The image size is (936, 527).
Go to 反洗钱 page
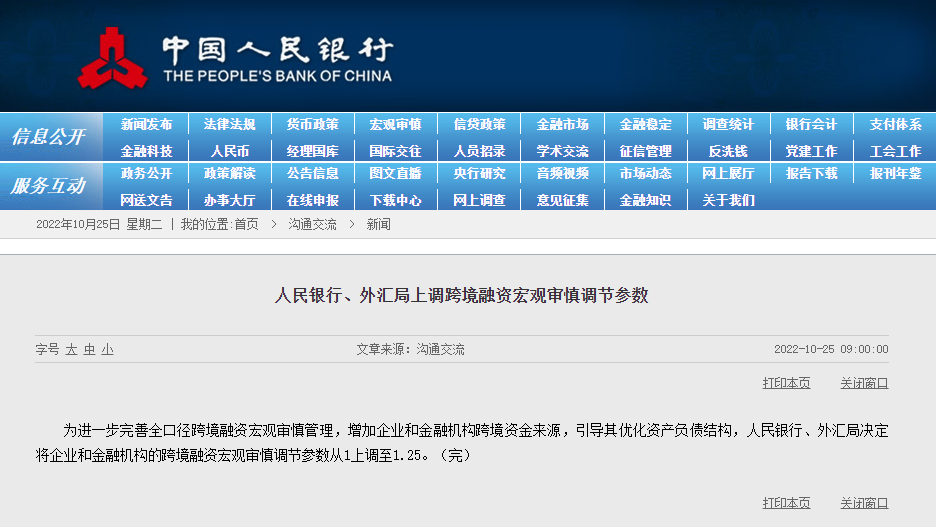(x=728, y=151)
